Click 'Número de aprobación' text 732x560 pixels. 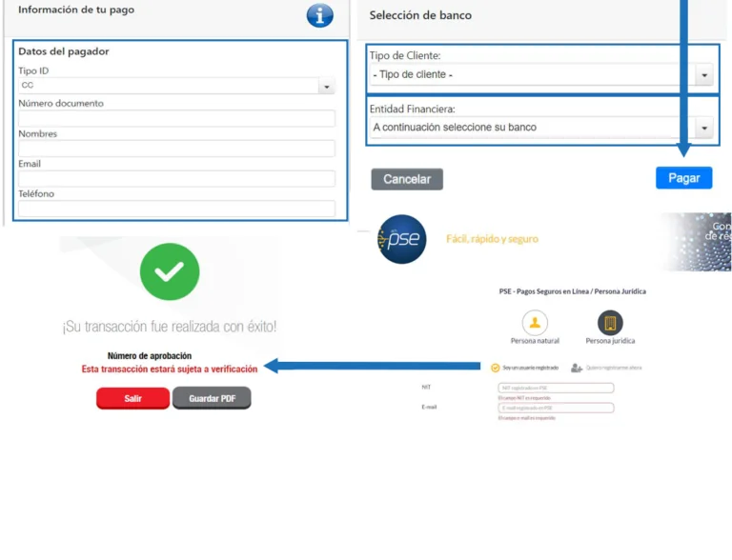point(150,356)
